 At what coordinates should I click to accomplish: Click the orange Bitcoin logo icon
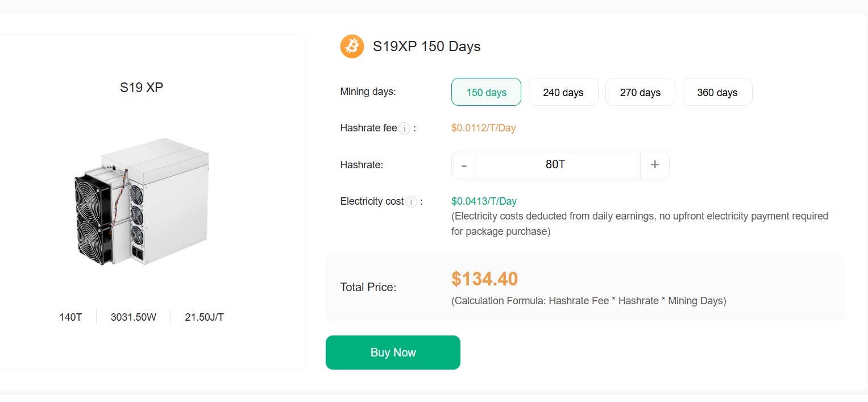coord(352,46)
